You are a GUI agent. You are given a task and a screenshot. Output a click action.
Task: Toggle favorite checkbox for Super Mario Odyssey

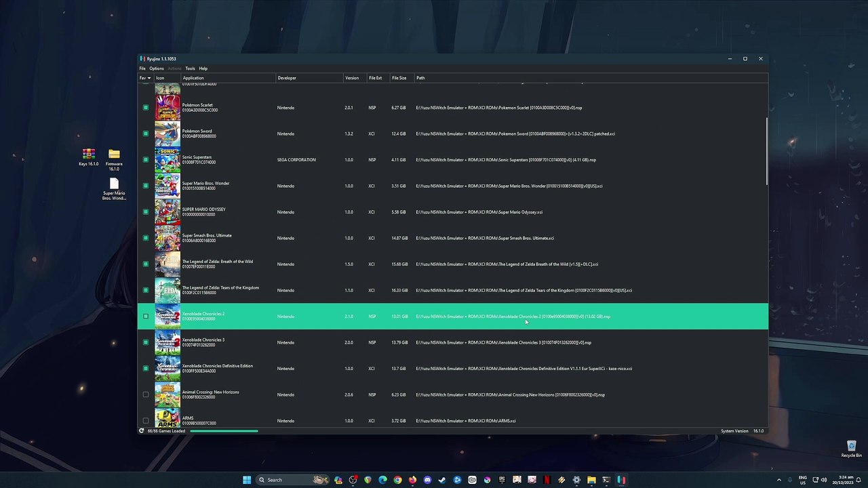[146, 212]
